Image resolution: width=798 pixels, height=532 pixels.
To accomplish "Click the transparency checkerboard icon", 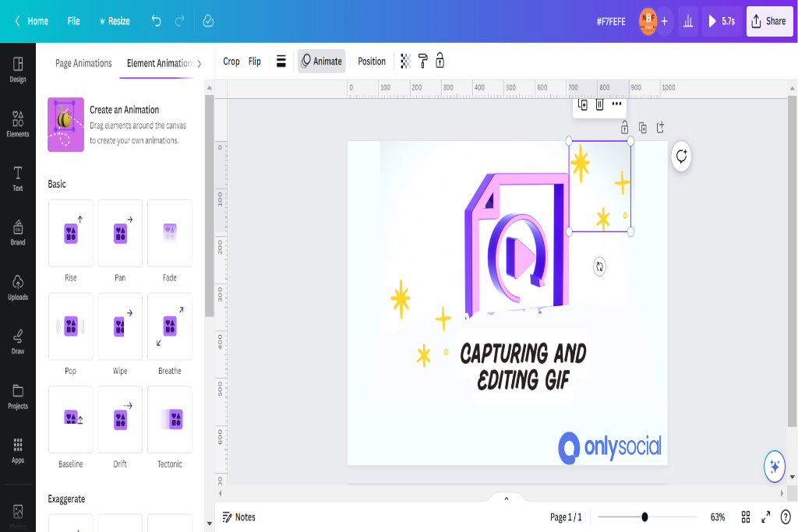I will tap(405, 62).
